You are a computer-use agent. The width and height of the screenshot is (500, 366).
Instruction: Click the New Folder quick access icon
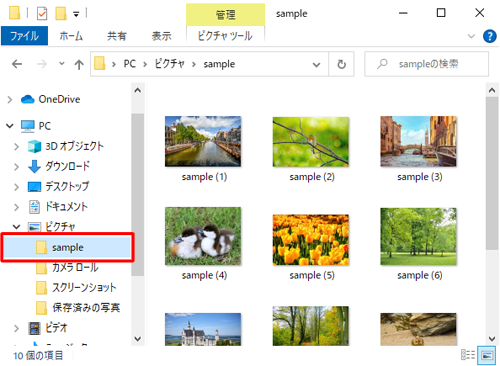pos(61,14)
